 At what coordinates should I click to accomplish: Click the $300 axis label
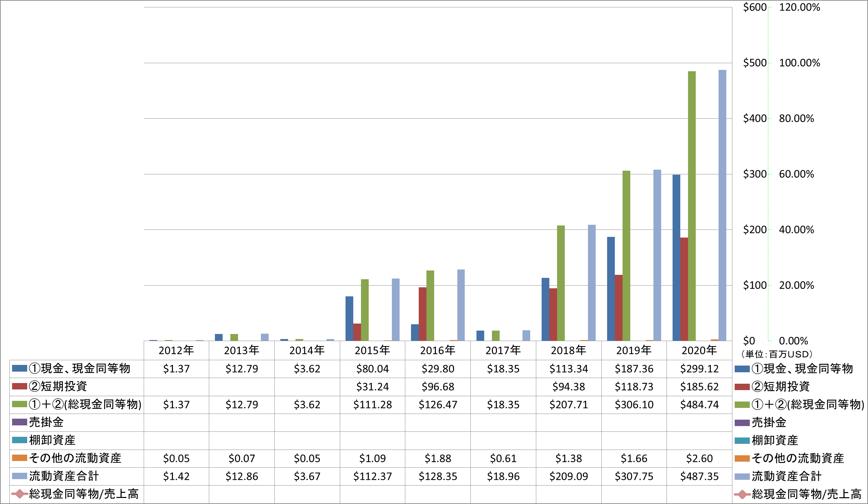point(755,174)
